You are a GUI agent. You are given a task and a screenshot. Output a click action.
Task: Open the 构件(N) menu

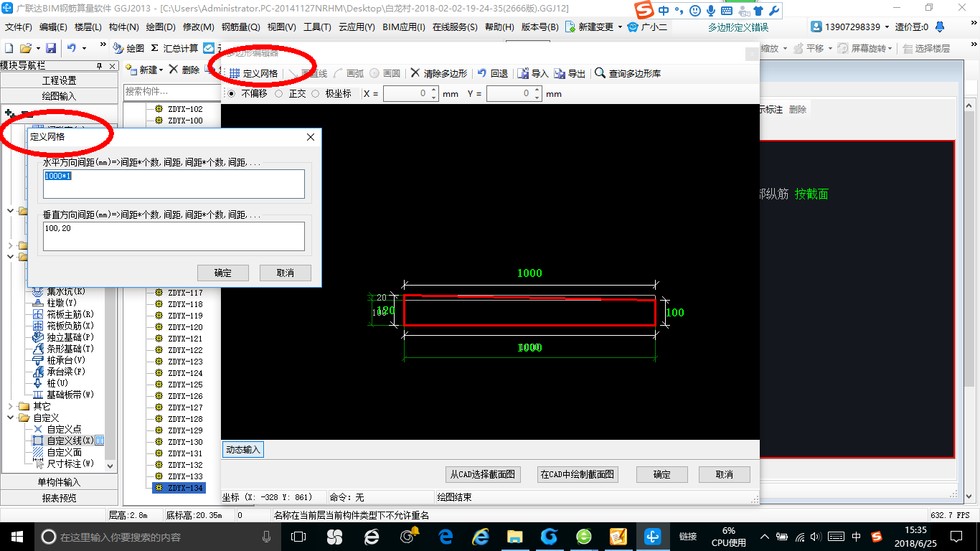[124, 27]
